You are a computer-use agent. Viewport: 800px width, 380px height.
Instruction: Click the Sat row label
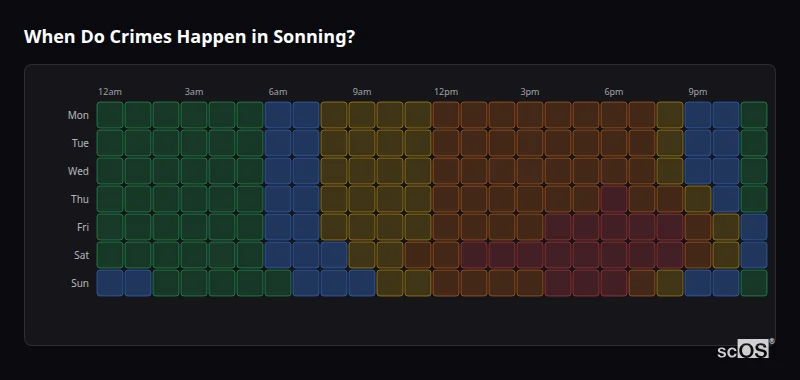click(x=81, y=256)
